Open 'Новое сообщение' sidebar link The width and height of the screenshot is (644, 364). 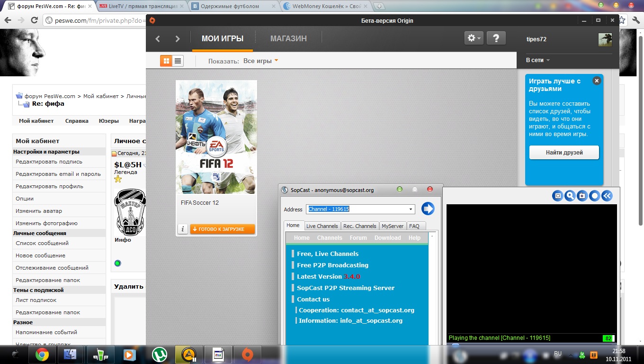point(40,255)
